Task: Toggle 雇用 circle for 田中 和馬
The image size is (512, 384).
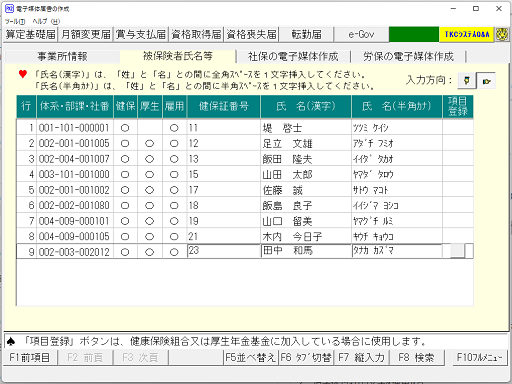Action: click(x=174, y=252)
